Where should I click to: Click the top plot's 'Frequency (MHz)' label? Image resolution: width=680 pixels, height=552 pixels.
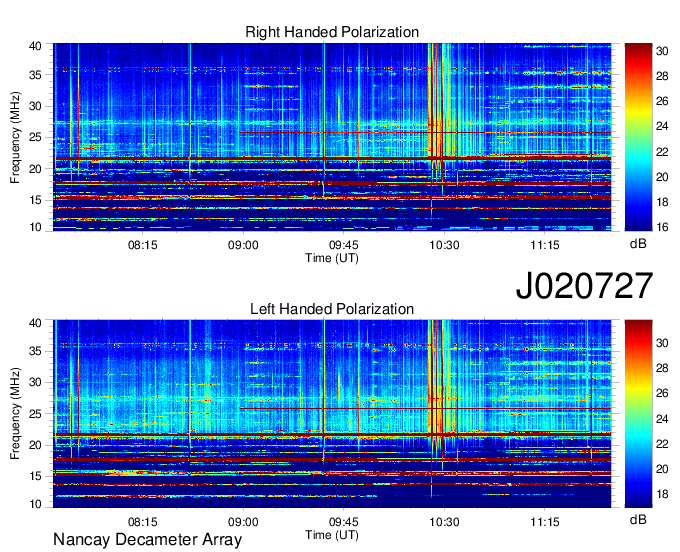pyautogui.click(x=15, y=137)
